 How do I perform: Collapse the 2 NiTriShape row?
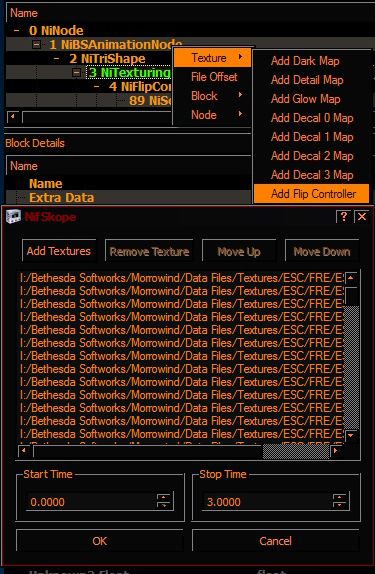[56, 59]
